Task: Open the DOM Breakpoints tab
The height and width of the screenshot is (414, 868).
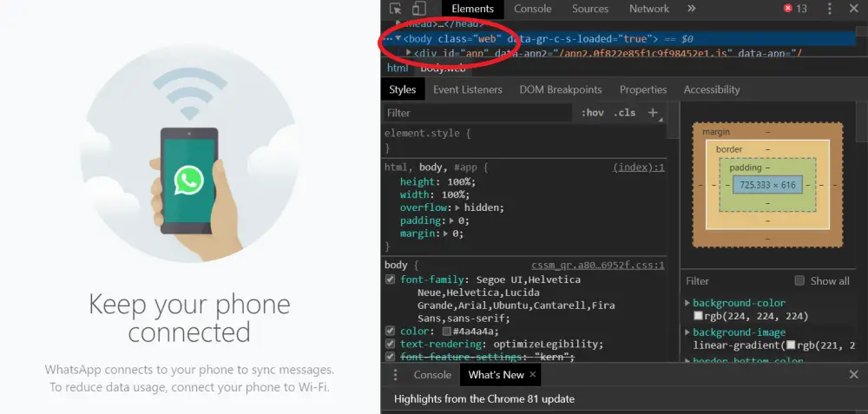Action: tap(560, 89)
